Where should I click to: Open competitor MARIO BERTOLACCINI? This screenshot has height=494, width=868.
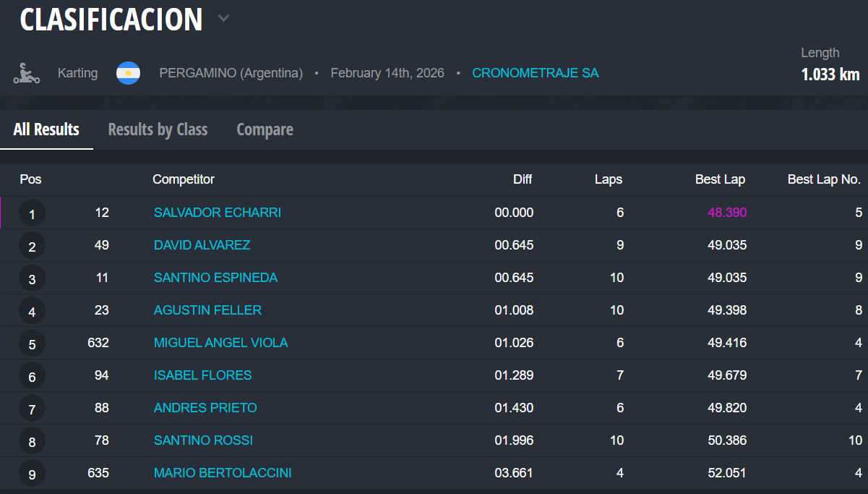223,473
